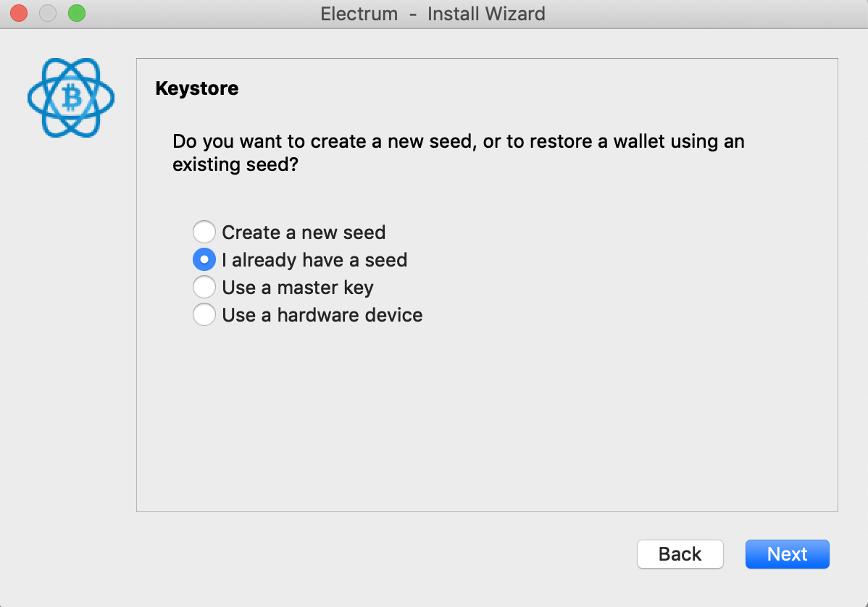
Task: Click the "Create a new seed" label text
Action: (x=304, y=233)
